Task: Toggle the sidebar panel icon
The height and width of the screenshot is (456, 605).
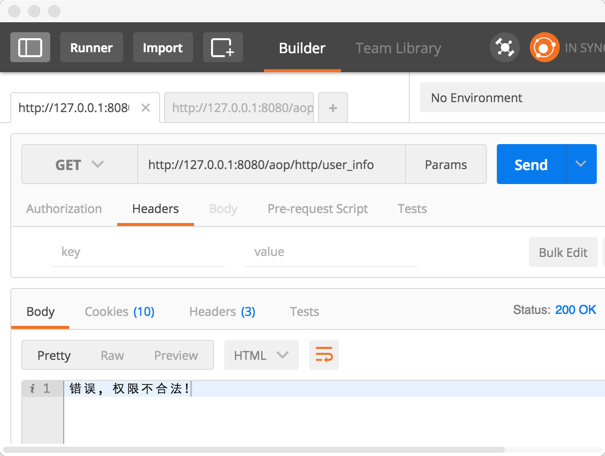Action: [30, 47]
